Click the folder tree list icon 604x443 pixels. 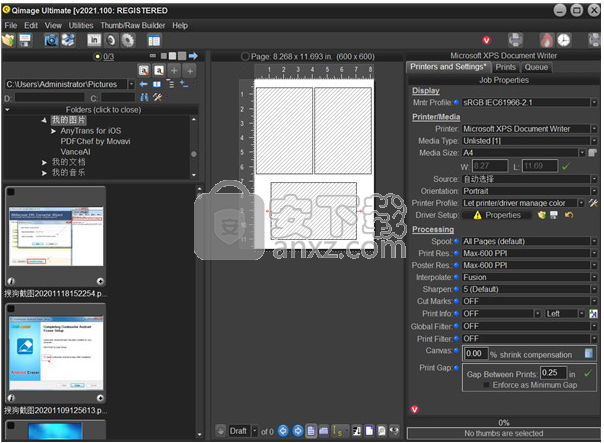[x=171, y=84]
